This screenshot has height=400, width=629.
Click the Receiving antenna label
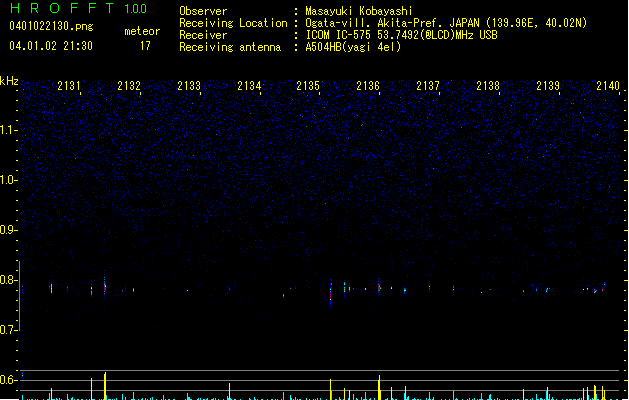pyautogui.click(x=230, y=47)
